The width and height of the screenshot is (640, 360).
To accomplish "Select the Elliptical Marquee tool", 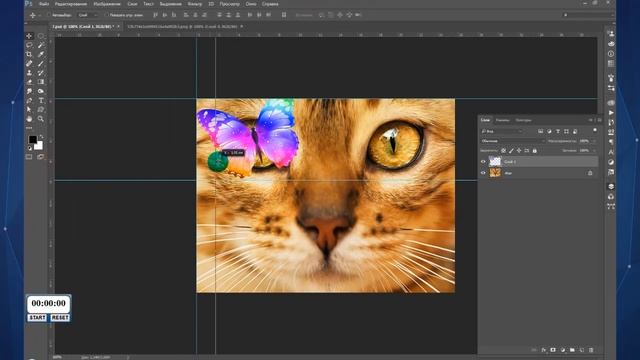I will point(40,36).
